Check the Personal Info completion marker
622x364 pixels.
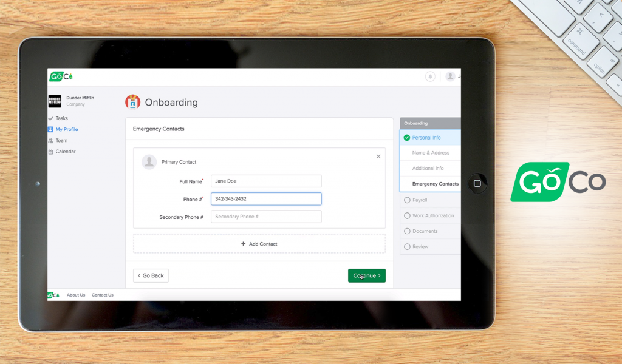click(x=407, y=137)
